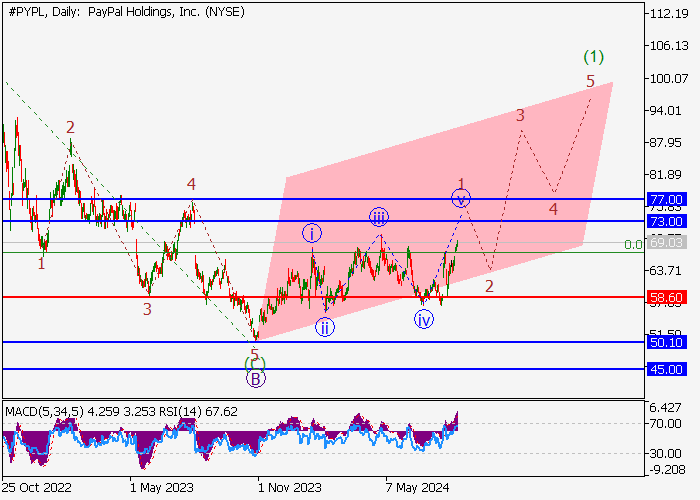Click the 100.07 price axis value
Viewport: 700px width, 500px height.
pyautogui.click(x=669, y=79)
